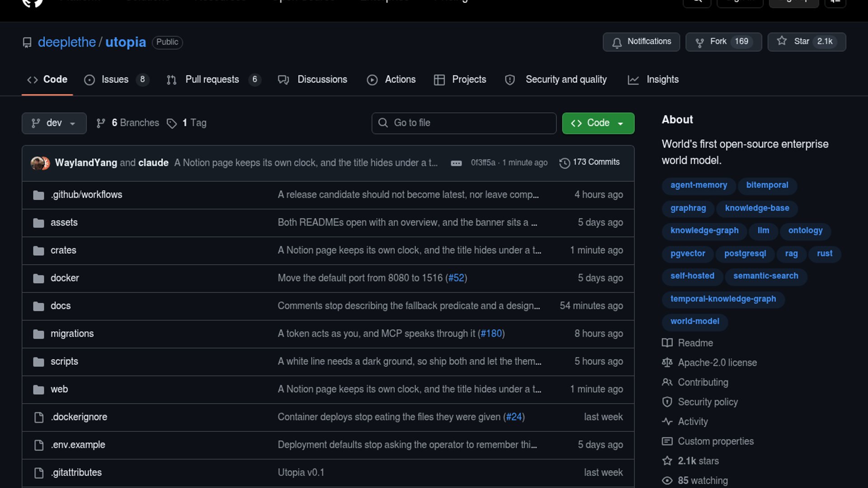
Task: Open the crates folder
Action: 63,250
